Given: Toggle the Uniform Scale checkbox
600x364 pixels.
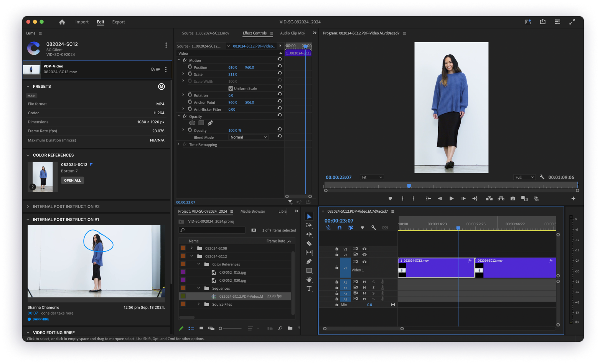Looking at the screenshot, I should (x=231, y=89).
